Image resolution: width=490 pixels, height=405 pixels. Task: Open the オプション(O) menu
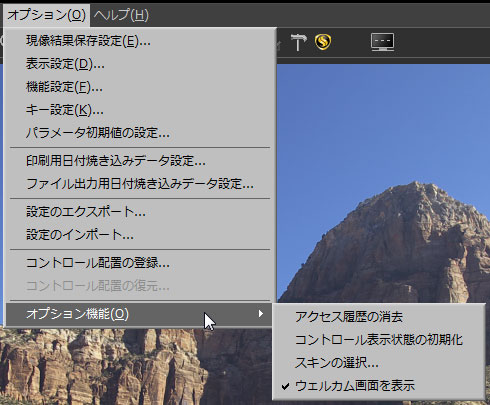(x=47, y=15)
